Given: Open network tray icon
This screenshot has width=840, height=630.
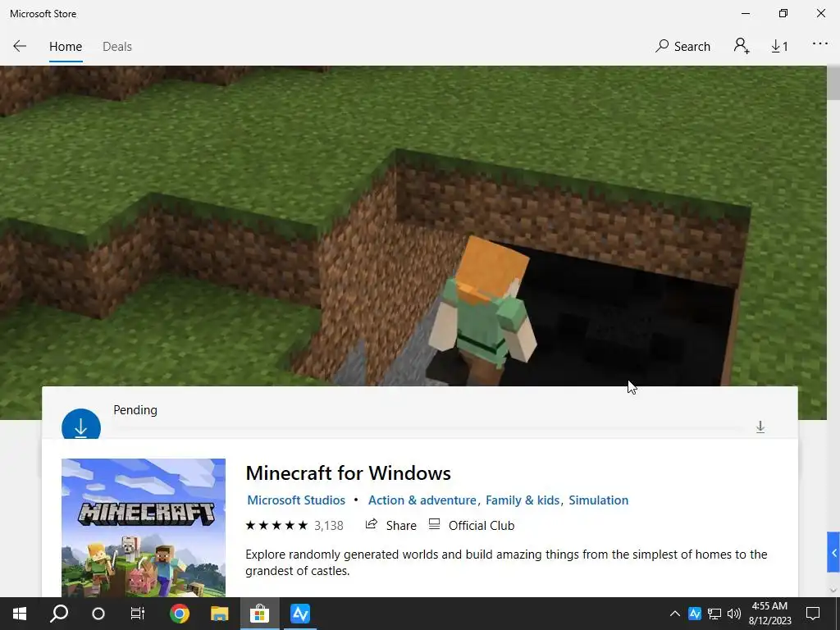Looking at the screenshot, I should coord(714,614).
